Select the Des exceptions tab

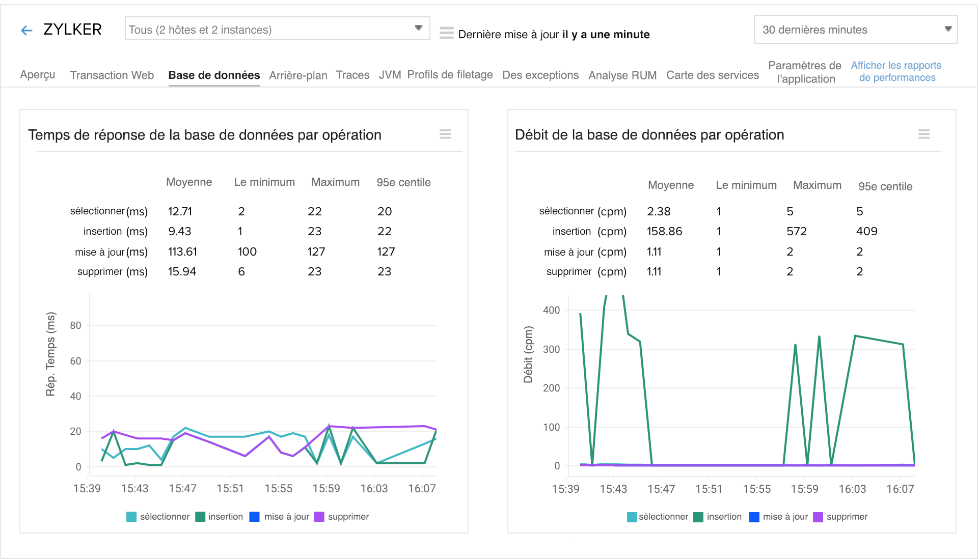coord(541,75)
